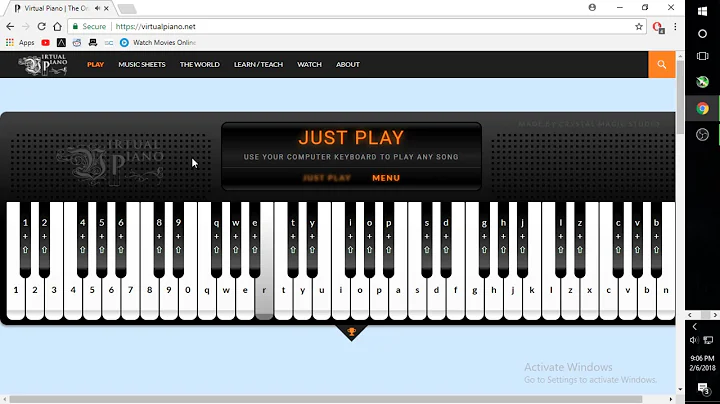Screen dimensions: 720x404
Task: Play the black key labeled 1 with shift
Action: (25, 240)
